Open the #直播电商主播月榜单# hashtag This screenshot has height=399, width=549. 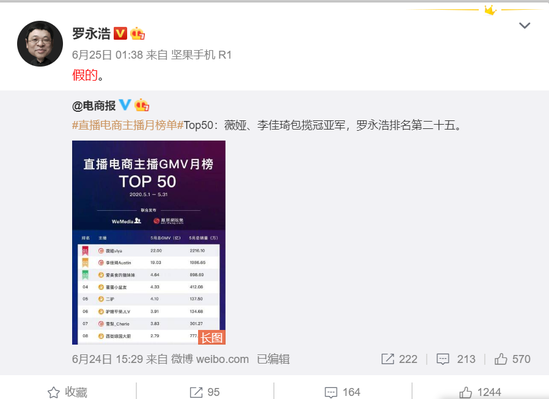(x=128, y=125)
